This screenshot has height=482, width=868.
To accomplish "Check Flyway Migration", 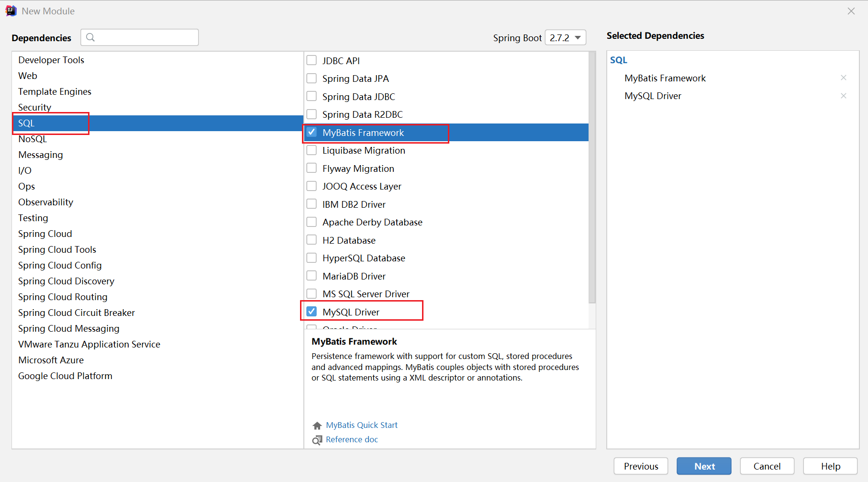I will pyautogui.click(x=312, y=168).
